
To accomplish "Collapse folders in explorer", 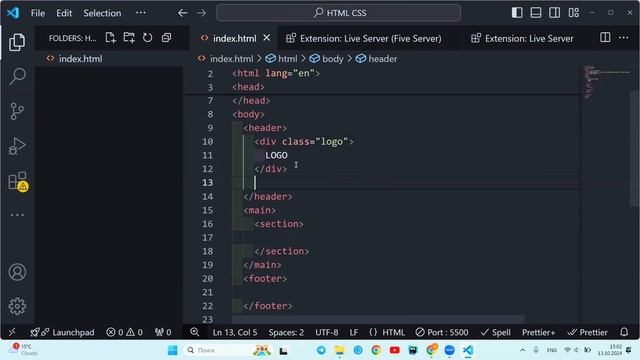I will click(x=166, y=38).
